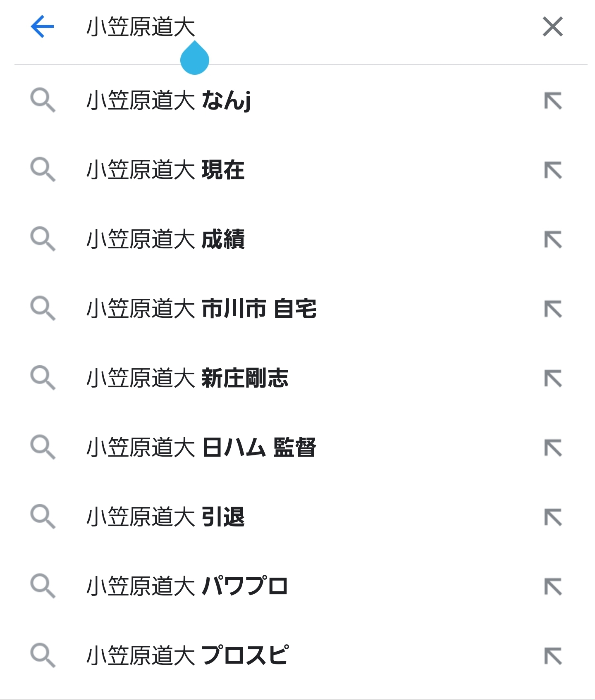Click the arrow icon beside 新庄剛志

coord(553,379)
